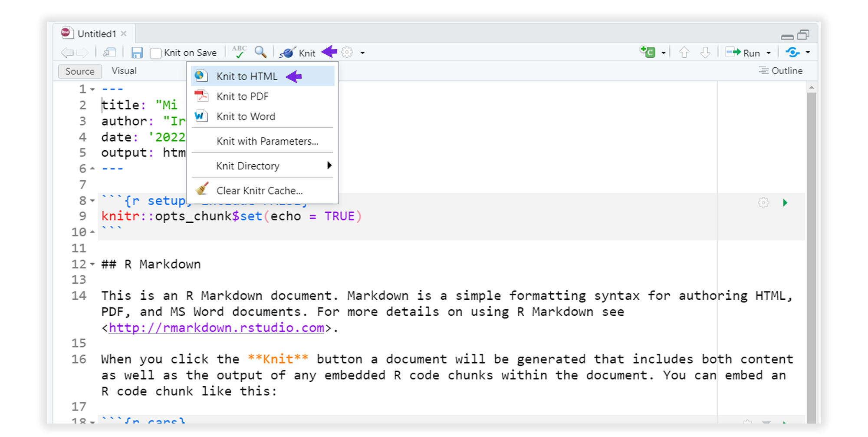This screenshot has height=437, width=868.
Task: Open find and replace magnifier
Action: tap(260, 52)
